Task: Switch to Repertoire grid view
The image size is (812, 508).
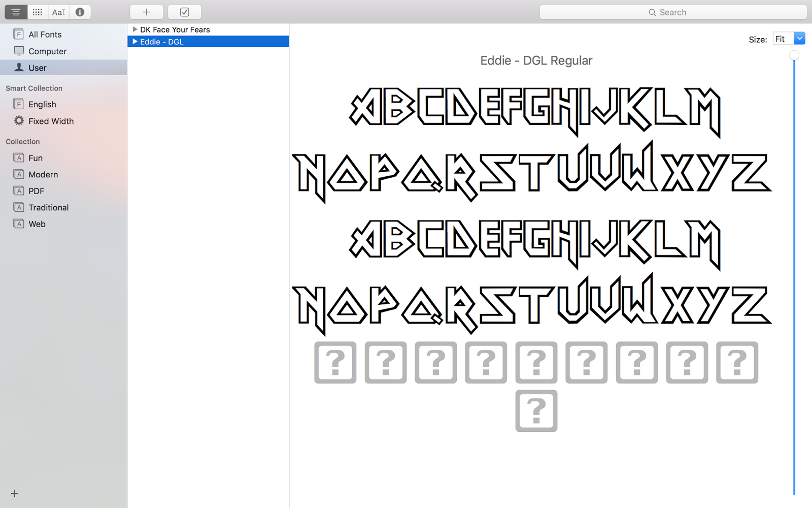Action: pyautogui.click(x=38, y=12)
